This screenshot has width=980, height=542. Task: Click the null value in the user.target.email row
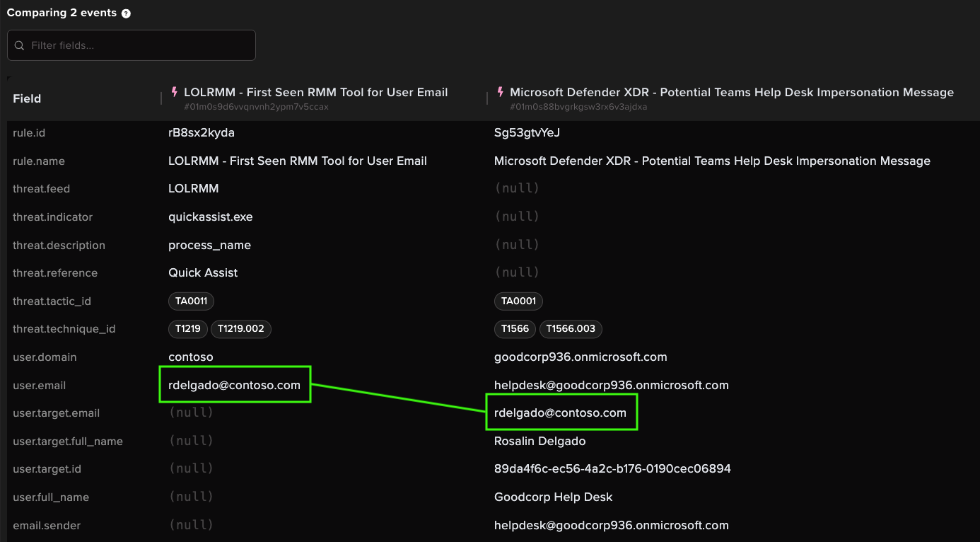tap(191, 413)
